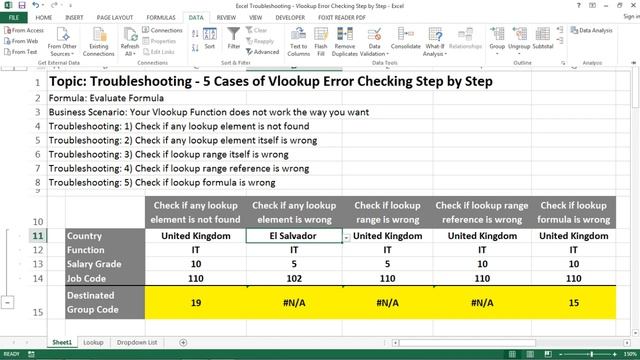Select the Lookup sheet tab
This screenshot has height=360, width=640.
pyautogui.click(x=93, y=342)
